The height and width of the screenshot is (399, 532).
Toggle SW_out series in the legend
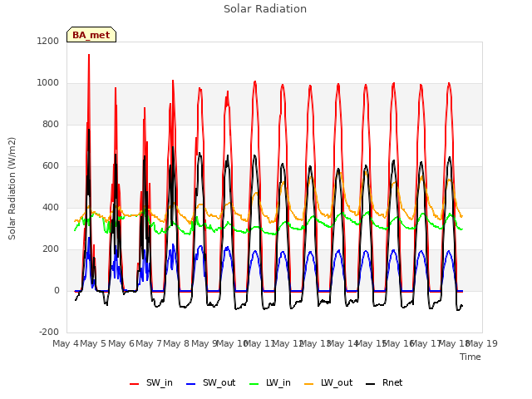(210, 382)
